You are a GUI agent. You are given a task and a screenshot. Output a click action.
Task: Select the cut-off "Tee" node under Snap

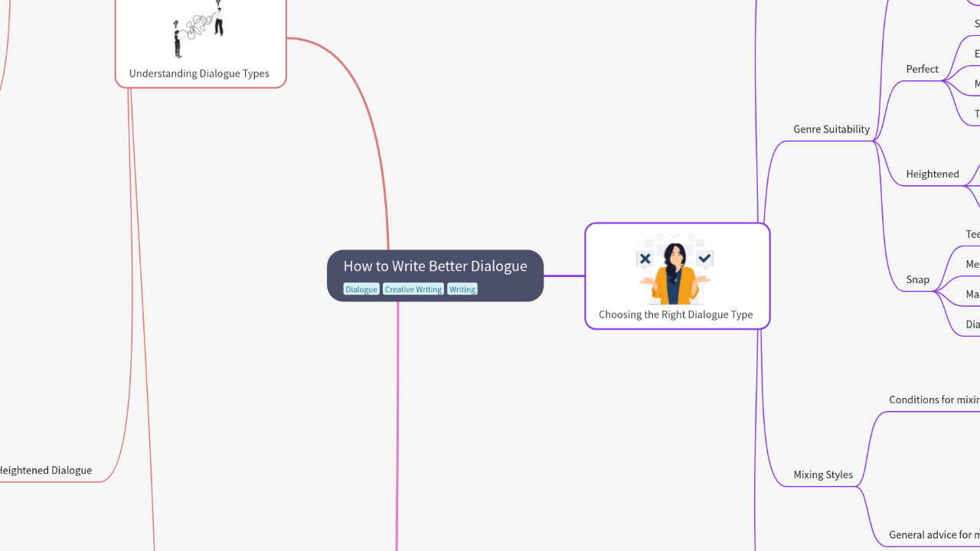click(x=972, y=234)
